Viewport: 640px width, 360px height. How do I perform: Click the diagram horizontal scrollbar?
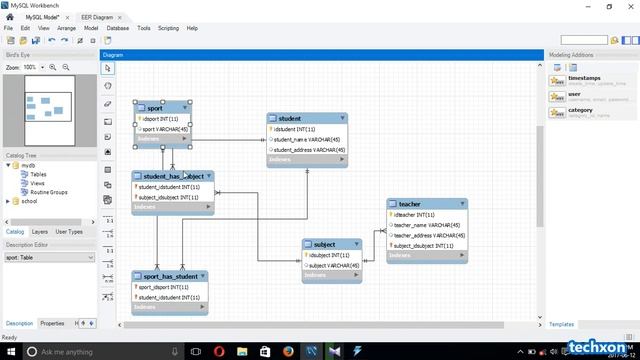click(x=313, y=325)
